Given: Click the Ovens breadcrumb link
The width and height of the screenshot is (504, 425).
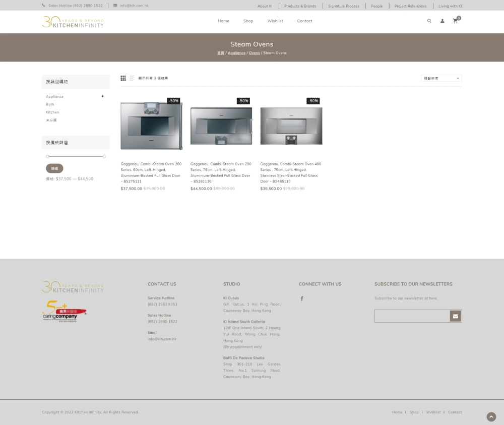Looking at the screenshot, I should pyautogui.click(x=254, y=53).
